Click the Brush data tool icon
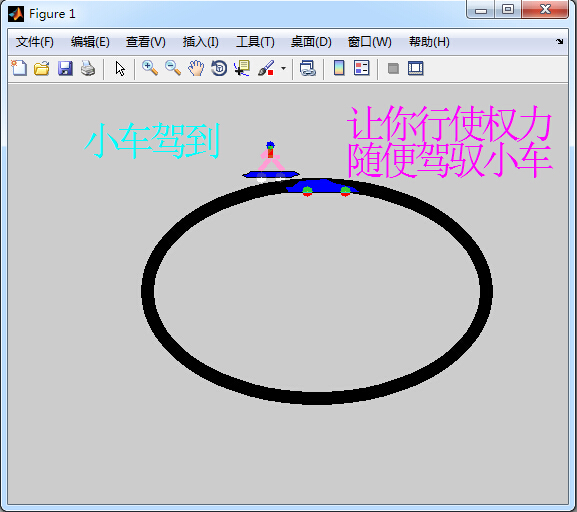The width and height of the screenshot is (577, 512). point(266,68)
